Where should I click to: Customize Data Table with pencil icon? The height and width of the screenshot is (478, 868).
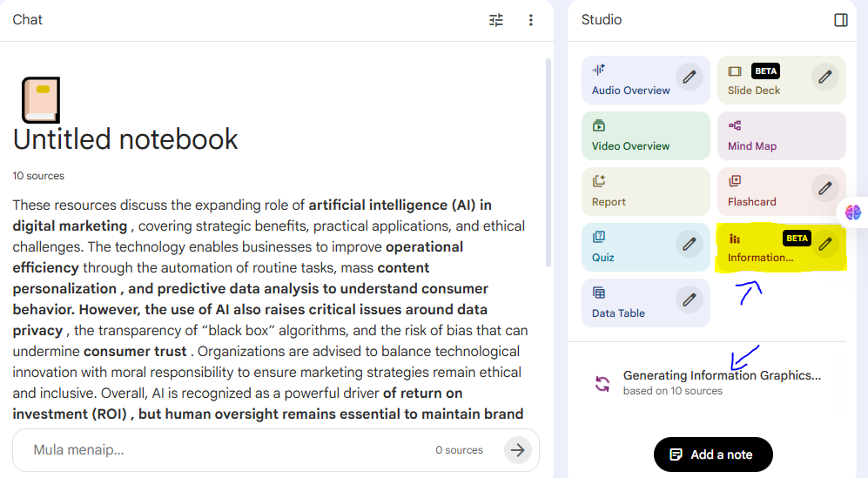(x=690, y=300)
